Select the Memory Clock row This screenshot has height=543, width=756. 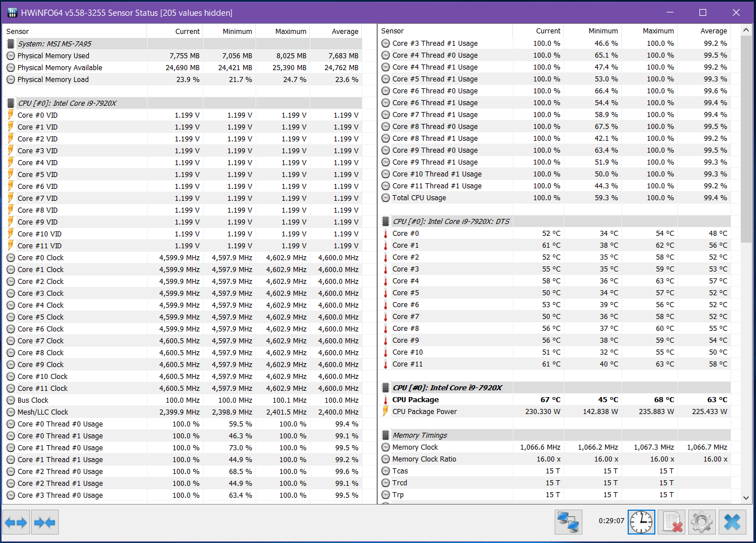(x=554, y=447)
